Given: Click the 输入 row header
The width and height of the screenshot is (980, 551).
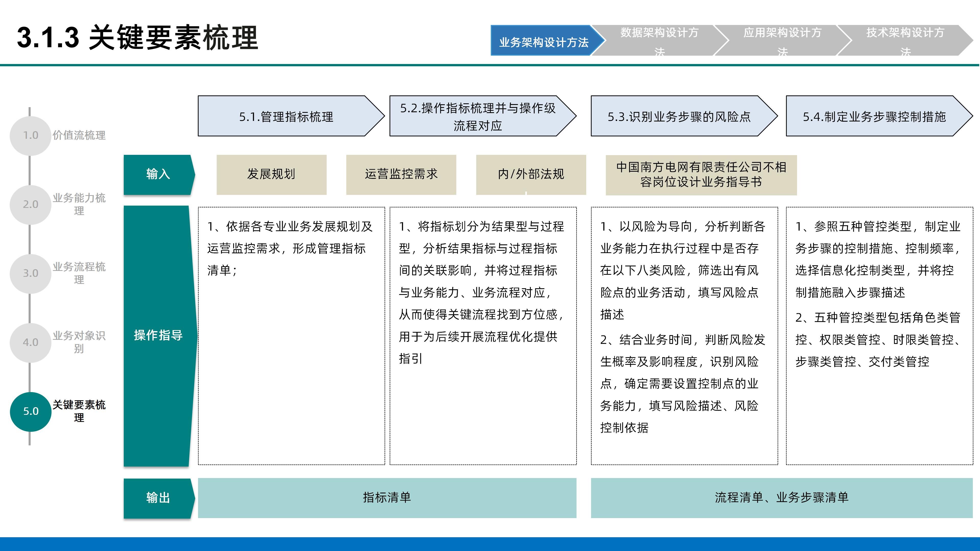Looking at the screenshot, I should click(x=159, y=175).
